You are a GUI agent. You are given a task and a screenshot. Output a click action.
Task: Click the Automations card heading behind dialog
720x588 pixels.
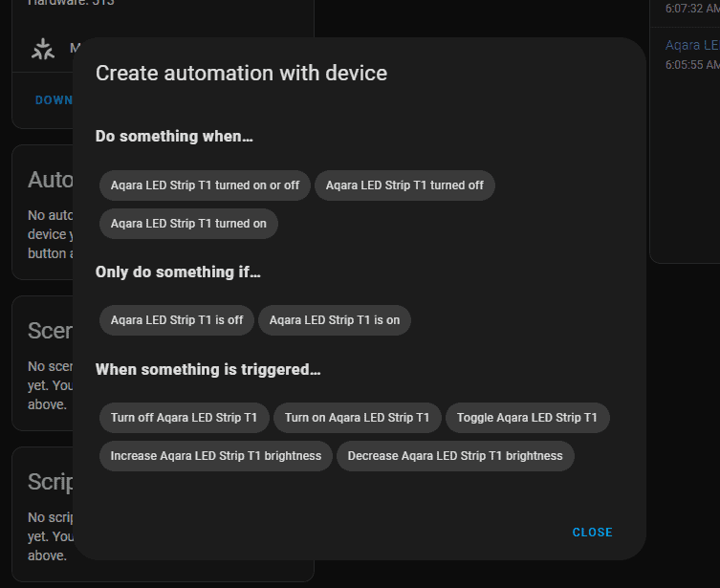[51, 180]
